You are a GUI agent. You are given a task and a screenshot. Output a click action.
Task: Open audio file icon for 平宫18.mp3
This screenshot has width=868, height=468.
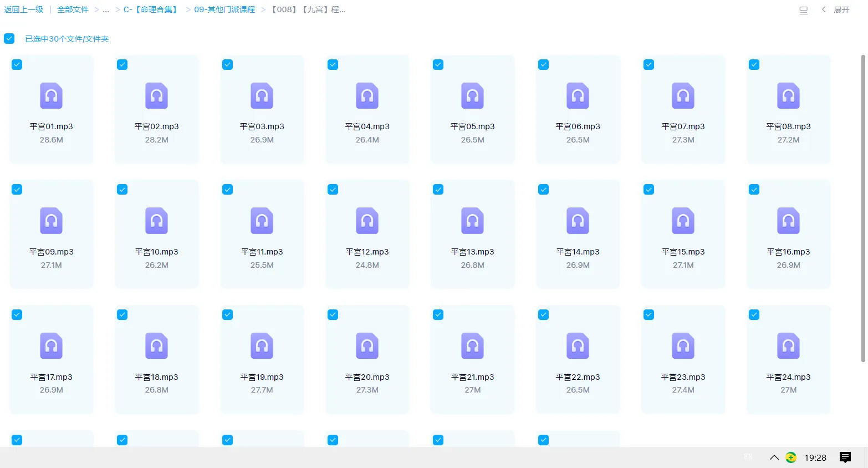pos(156,346)
